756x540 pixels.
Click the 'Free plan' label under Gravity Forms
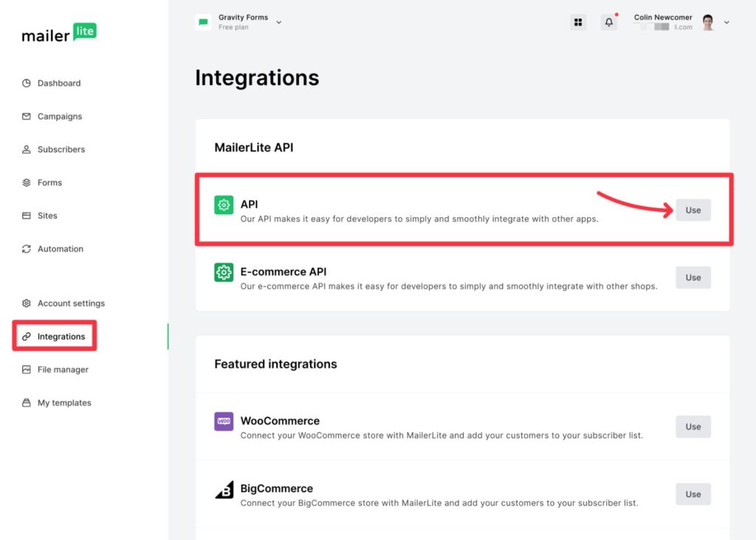coord(233,27)
